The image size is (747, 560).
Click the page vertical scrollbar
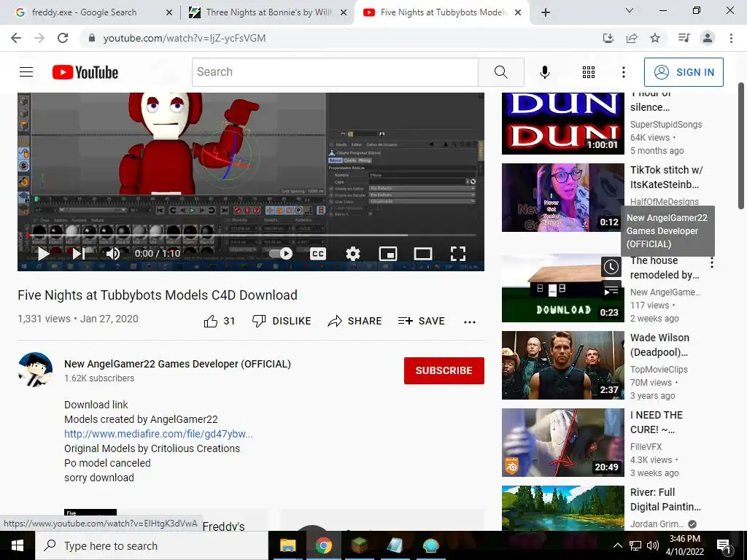pyautogui.click(x=741, y=146)
